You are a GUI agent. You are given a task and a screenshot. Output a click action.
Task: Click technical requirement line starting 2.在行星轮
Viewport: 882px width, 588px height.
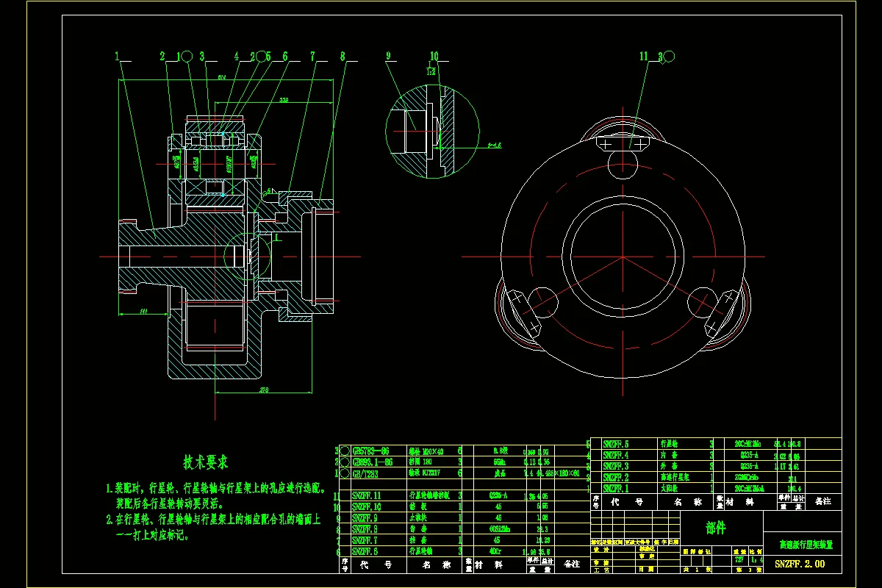pyautogui.click(x=213, y=520)
